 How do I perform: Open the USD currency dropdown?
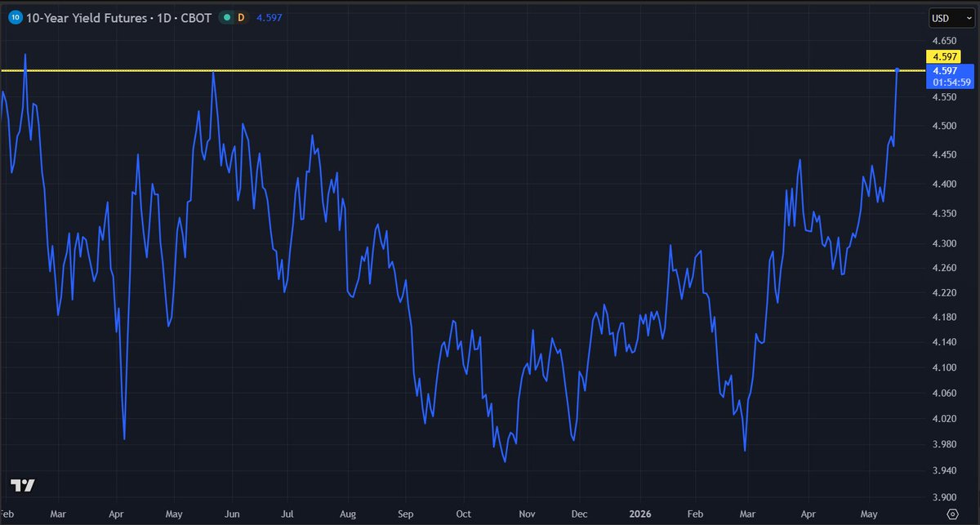(951, 17)
